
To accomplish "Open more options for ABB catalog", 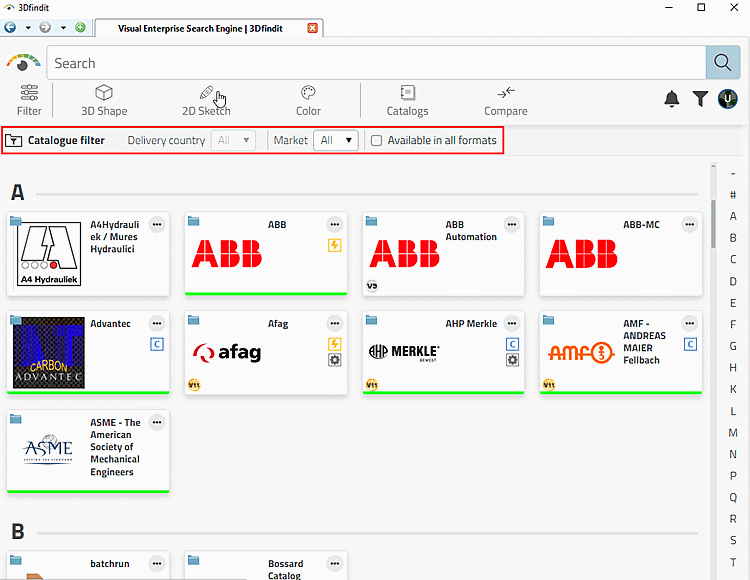I will 334,224.
